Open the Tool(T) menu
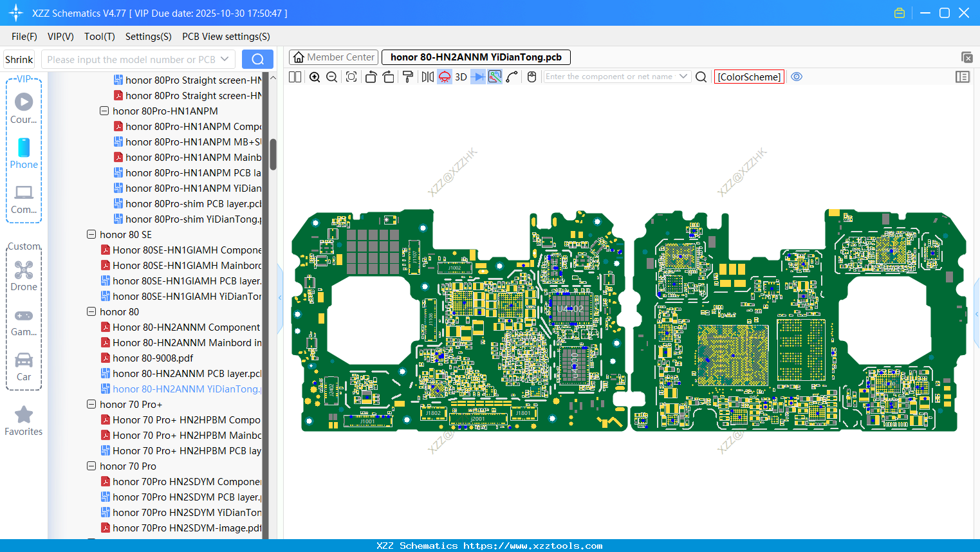Viewport: 980px width, 552px height. (100, 37)
